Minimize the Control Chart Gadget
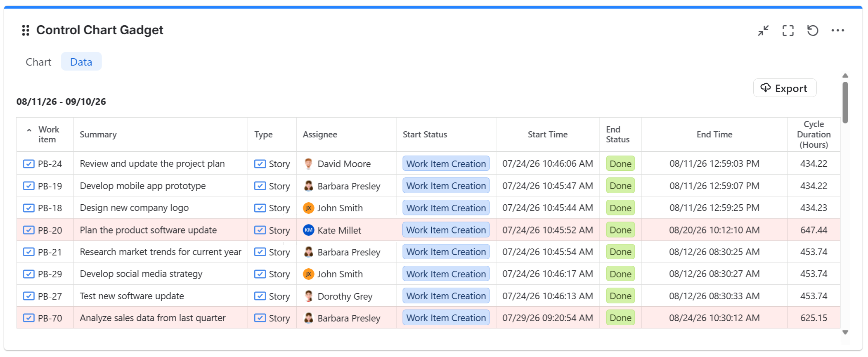 point(763,31)
